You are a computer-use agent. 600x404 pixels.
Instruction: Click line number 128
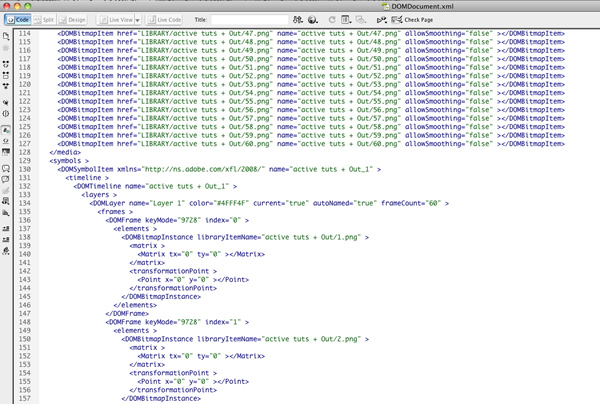[25, 152]
